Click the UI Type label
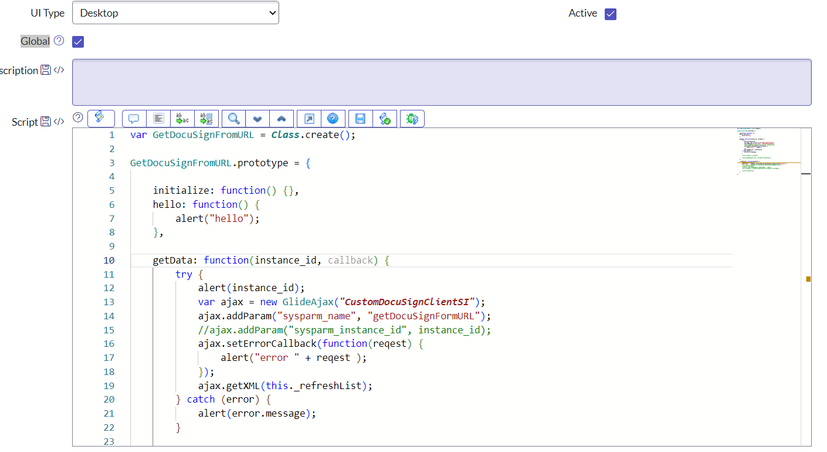The height and width of the screenshot is (452, 827). (47, 13)
